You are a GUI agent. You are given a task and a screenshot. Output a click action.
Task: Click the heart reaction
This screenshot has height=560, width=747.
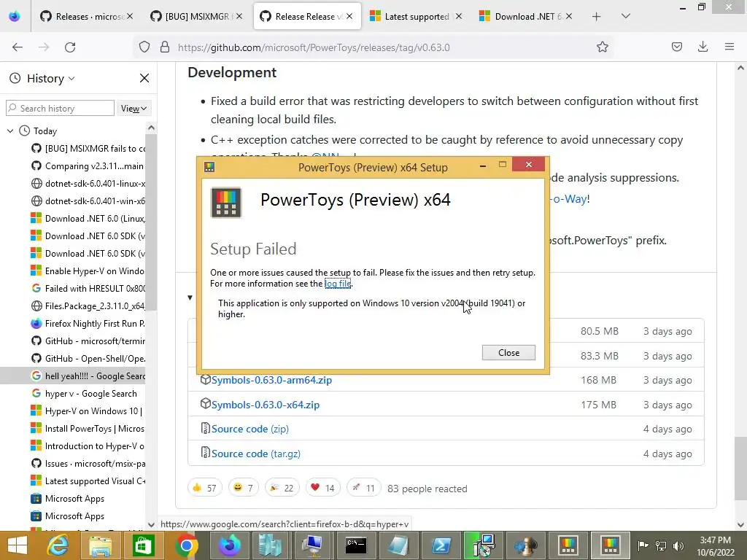322,488
